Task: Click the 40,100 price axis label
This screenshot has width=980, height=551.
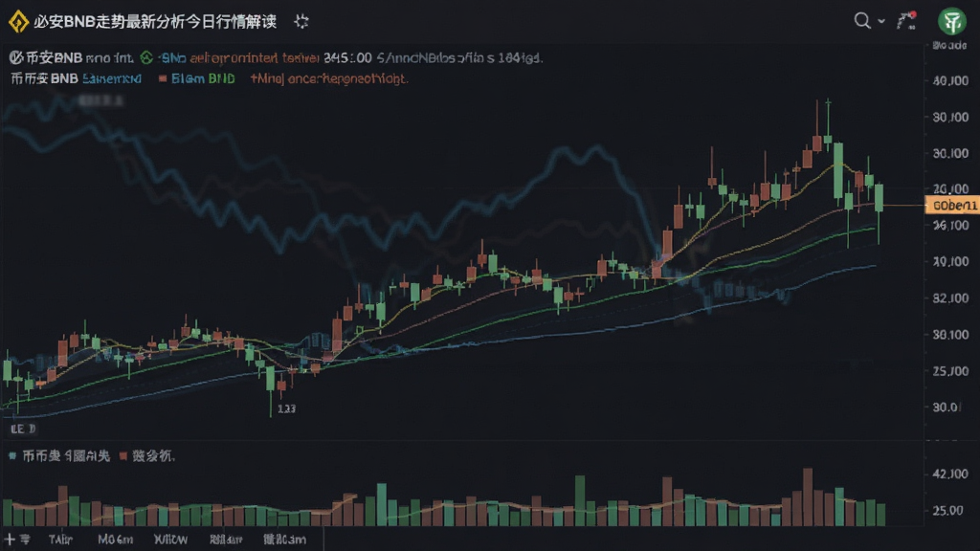Action: coord(950,81)
